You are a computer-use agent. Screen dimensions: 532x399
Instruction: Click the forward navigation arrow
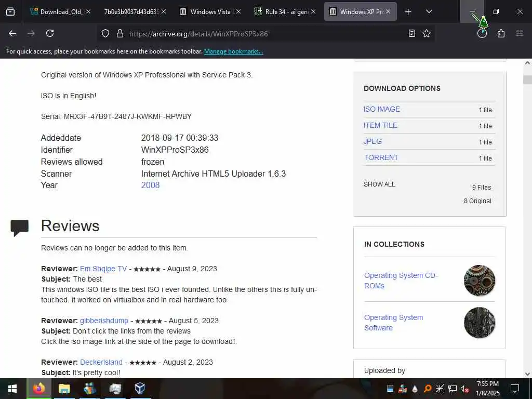click(x=31, y=33)
